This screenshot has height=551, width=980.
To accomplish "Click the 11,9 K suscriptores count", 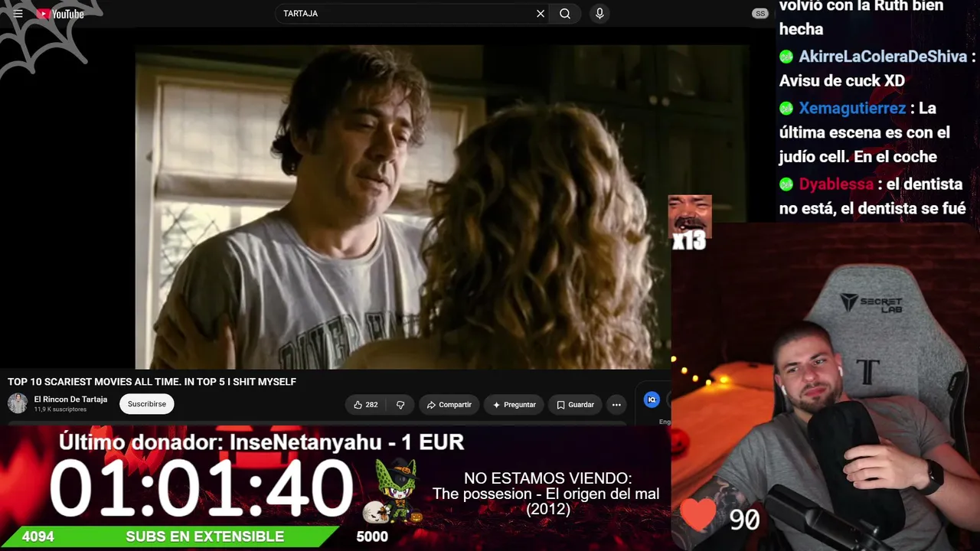I will tap(60, 409).
